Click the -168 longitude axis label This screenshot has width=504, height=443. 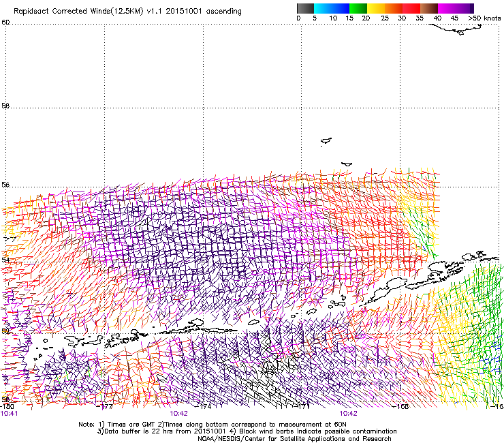click(400, 406)
